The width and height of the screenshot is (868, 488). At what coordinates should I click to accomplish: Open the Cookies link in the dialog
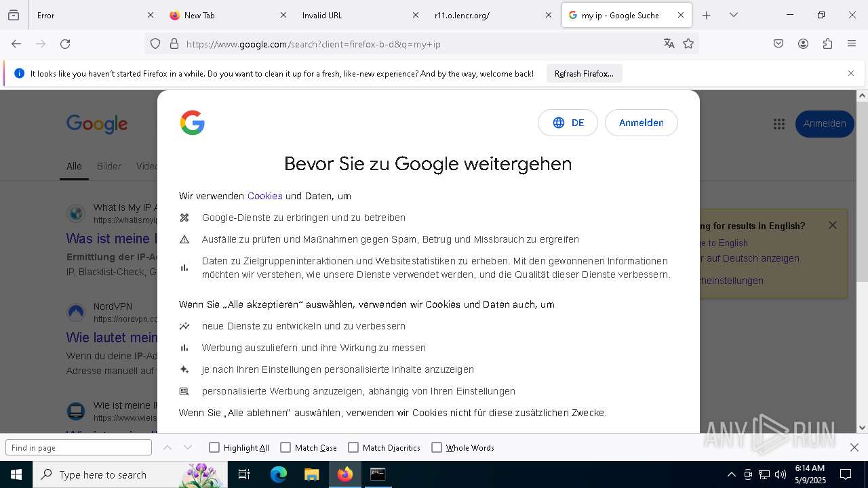pos(265,196)
